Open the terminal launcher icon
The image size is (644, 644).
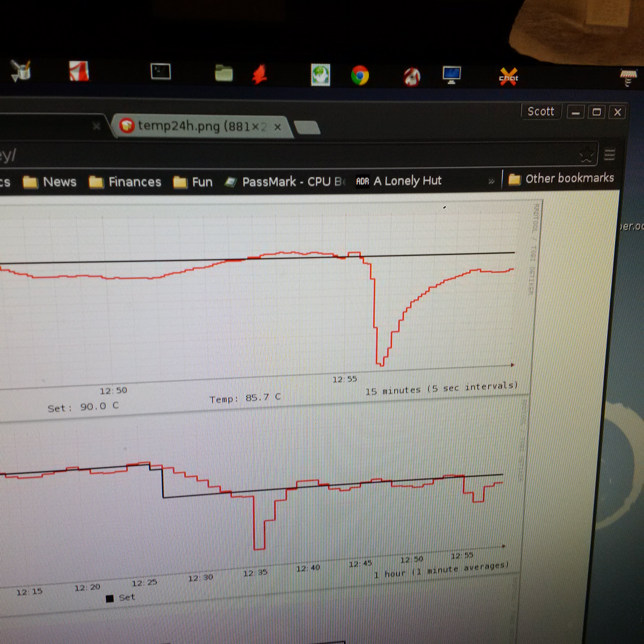[160, 72]
